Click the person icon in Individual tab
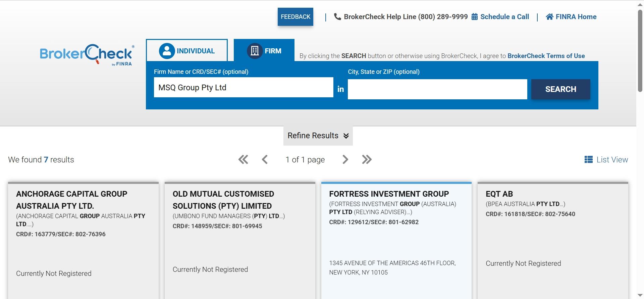 point(167,51)
